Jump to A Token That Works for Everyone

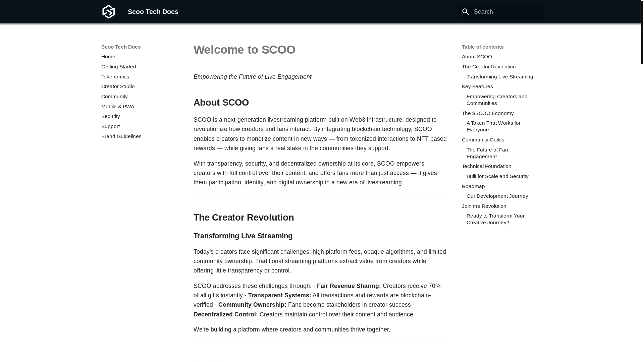[x=494, y=126]
